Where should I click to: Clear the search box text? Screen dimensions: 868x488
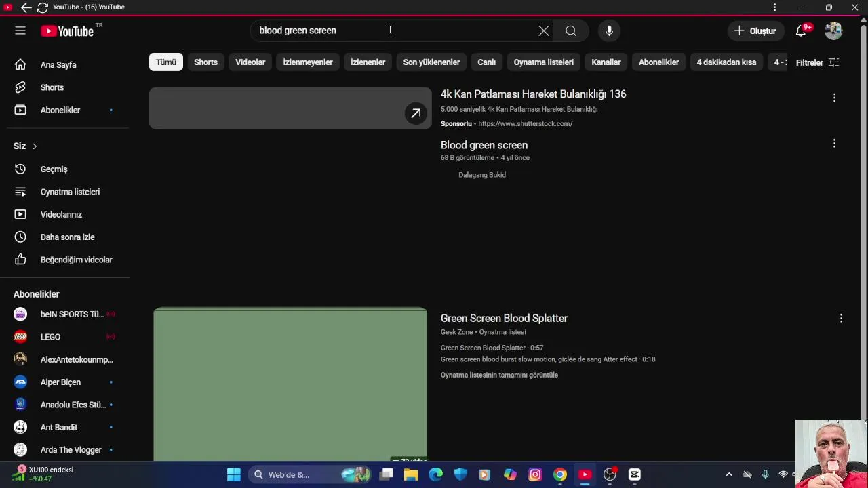click(x=544, y=30)
